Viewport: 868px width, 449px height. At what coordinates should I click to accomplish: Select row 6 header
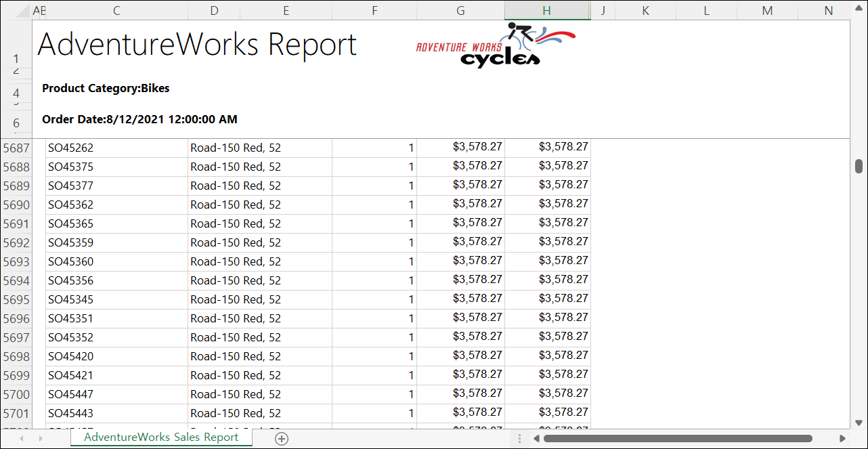click(x=16, y=123)
